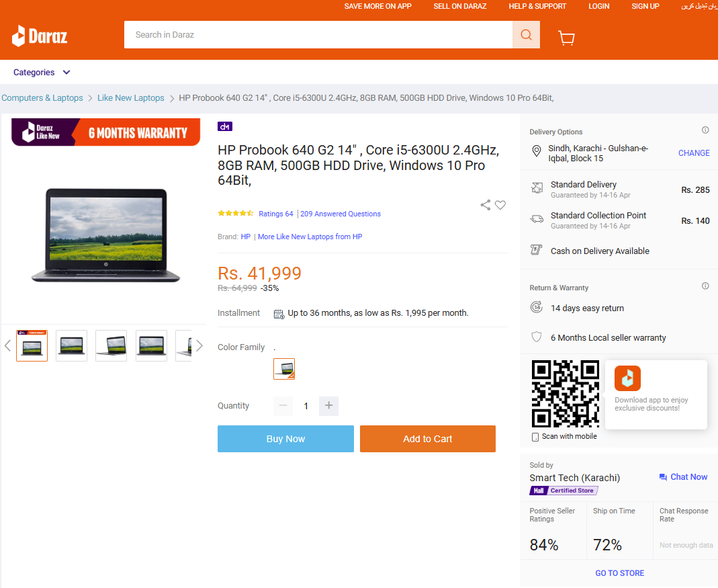Screen dimensions: 718x588
Task: Click the warranty shield icon
Action: [x=536, y=337]
